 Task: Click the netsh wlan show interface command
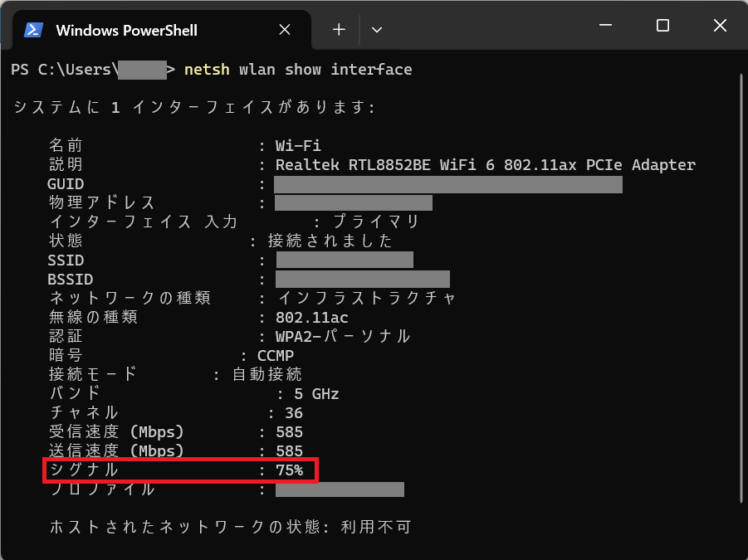pyautogui.click(x=297, y=70)
